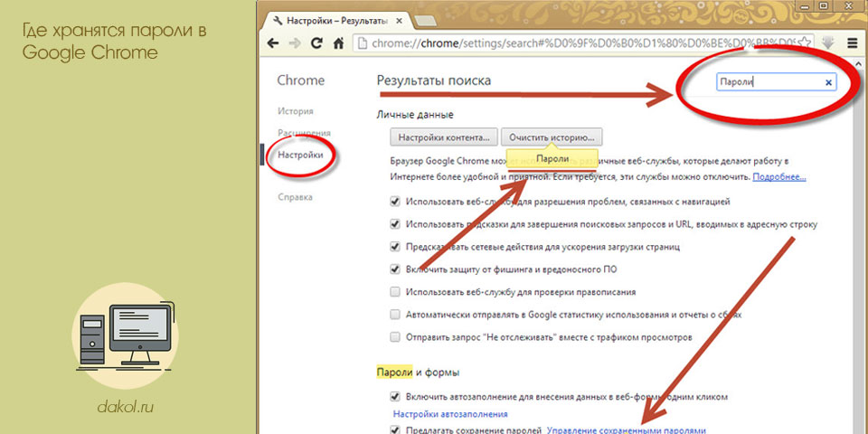
Task: Open the Chrome hamburger menu
Action: pyautogui.click(x=853, y=42)
